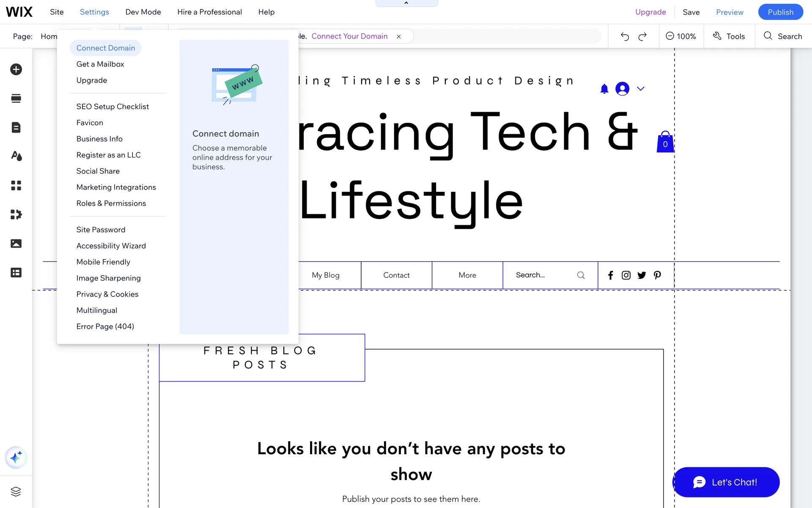Click the Publish button

pyautogui.click(x=780, y=12)
